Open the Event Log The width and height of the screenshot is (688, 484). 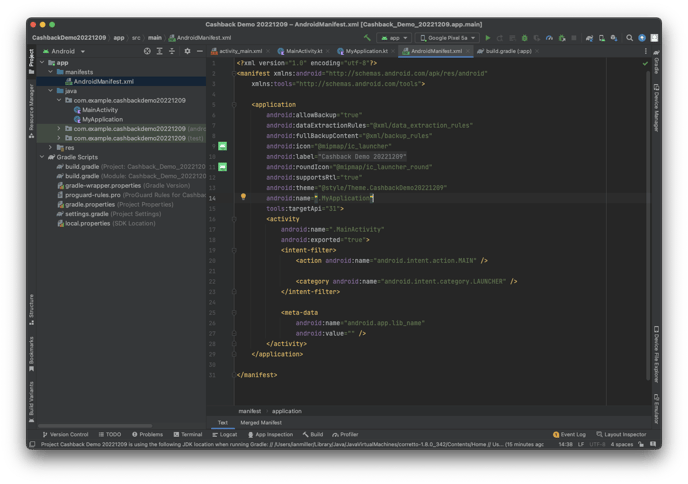(x=573, y=435)
